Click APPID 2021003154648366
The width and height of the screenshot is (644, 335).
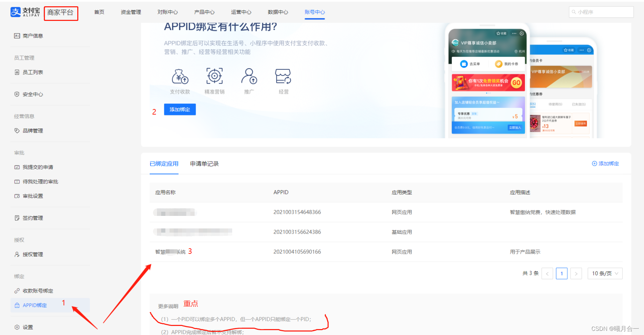point(297,212)
